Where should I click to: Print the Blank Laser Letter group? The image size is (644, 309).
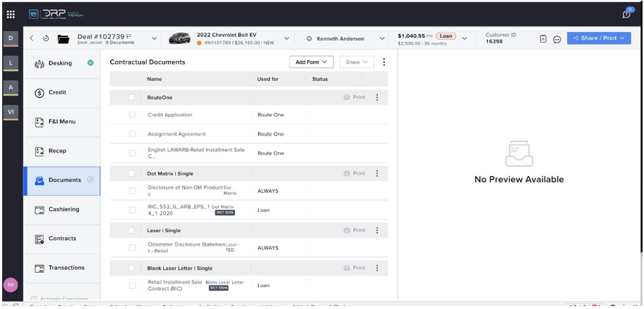coord(354,268)
